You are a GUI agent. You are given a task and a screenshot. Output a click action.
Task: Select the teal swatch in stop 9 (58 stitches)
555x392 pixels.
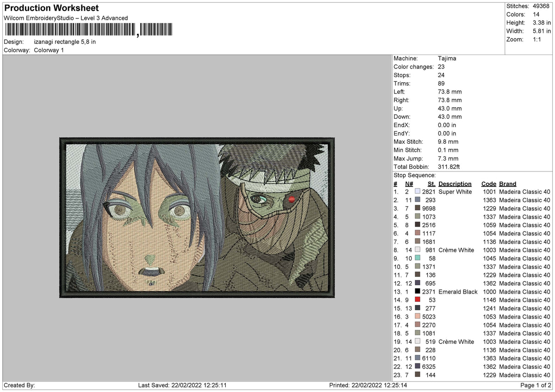pos(418,258)
